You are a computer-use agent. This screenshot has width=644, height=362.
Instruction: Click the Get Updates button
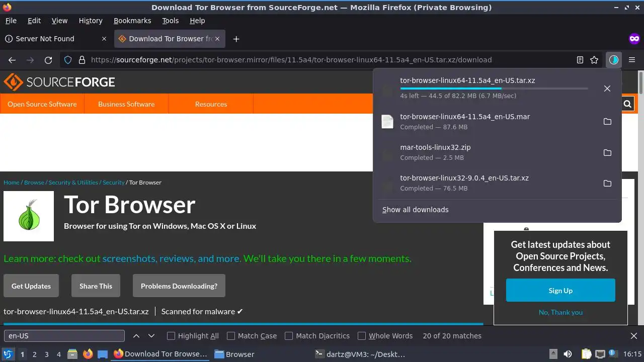[x=31, y=286]
